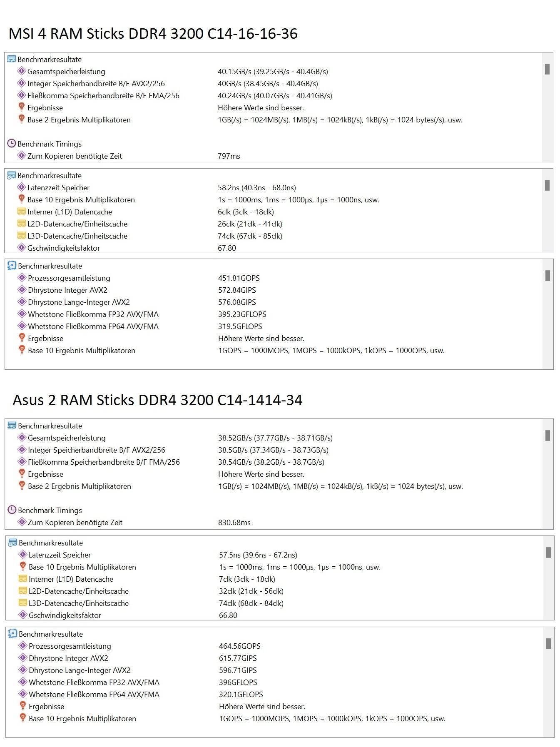Click the icon beside Asus Integer Speicherbandbreite 38.5GB/s
The height and width of the screenshot is (747, 560).
tap(22, 449)
